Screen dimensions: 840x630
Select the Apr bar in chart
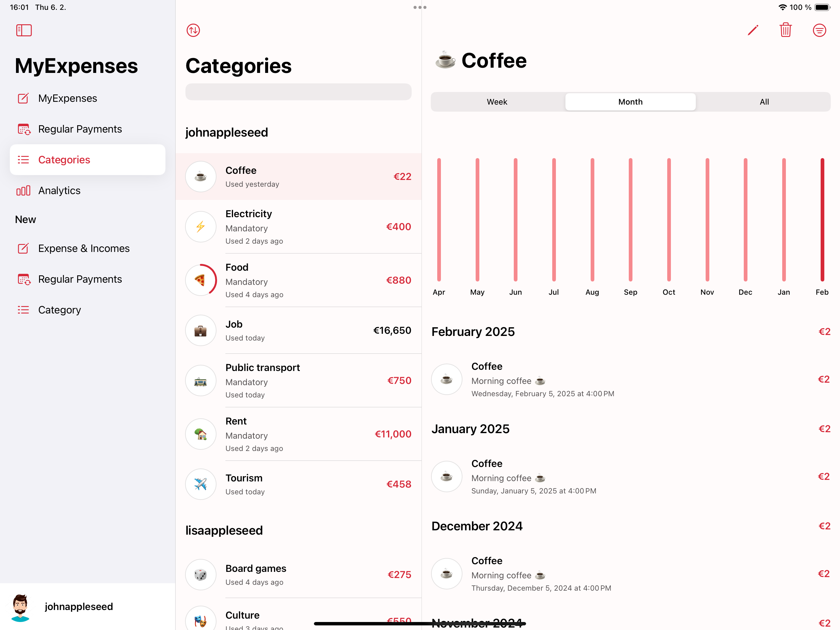(439, 220)
